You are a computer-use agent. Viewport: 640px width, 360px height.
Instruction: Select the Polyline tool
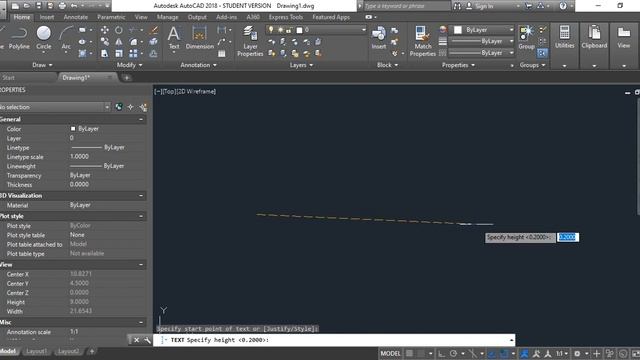[19, 38]
